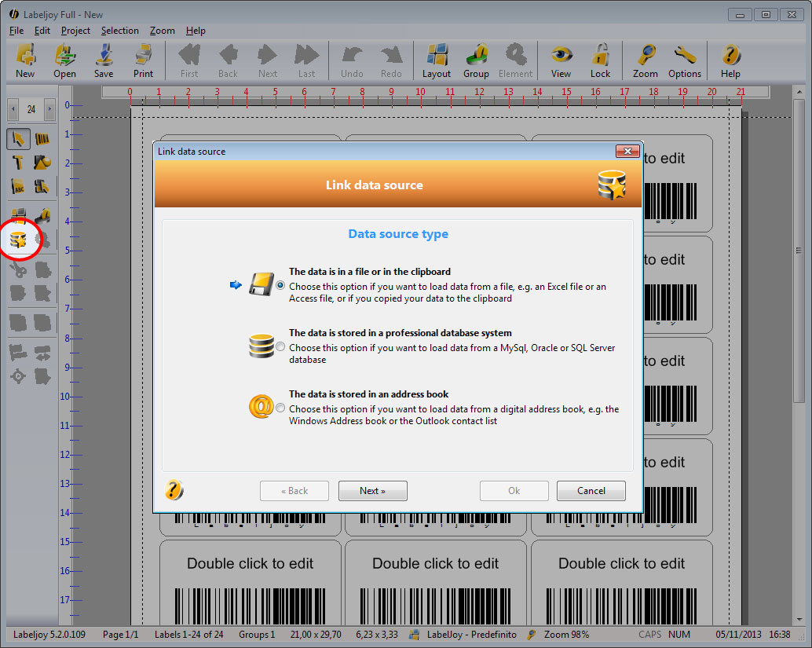812x648 pixels.
Task: Choose the Text tool
Action: tap(19, 163)
